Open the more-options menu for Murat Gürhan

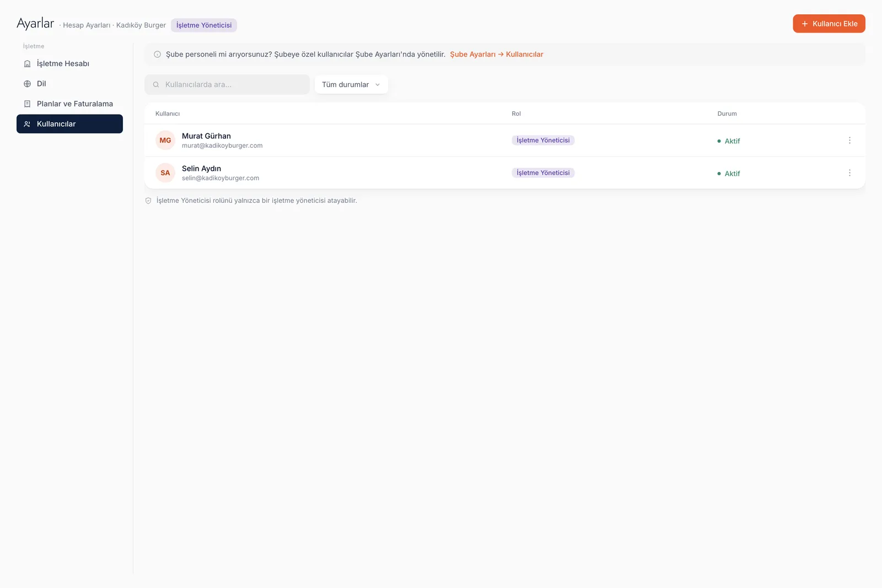pos(849,141)
